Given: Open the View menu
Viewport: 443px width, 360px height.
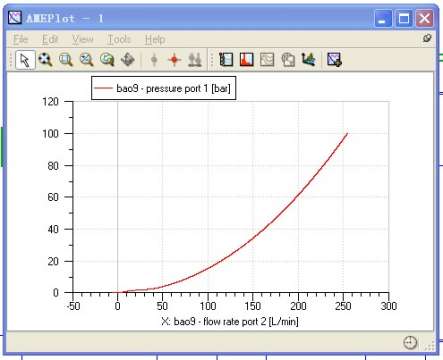Looking at the screenshot, I should click(x=83, y=39).
